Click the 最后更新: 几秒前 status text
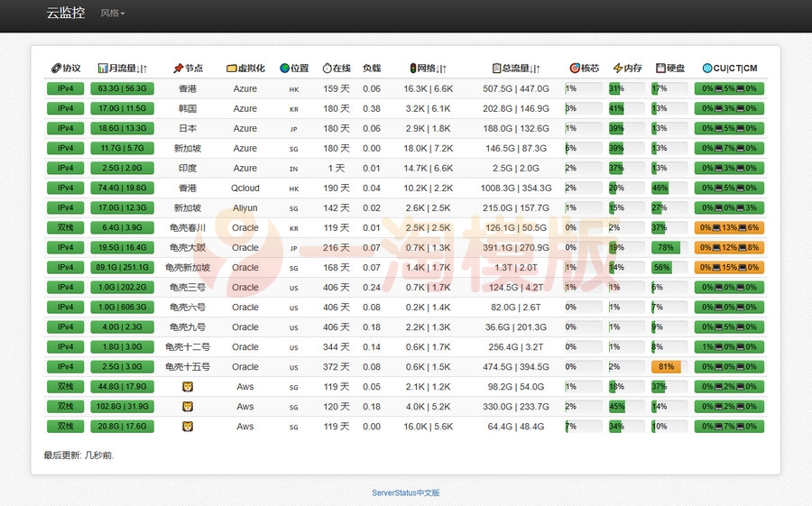The image size is (812, 506). 78,455
